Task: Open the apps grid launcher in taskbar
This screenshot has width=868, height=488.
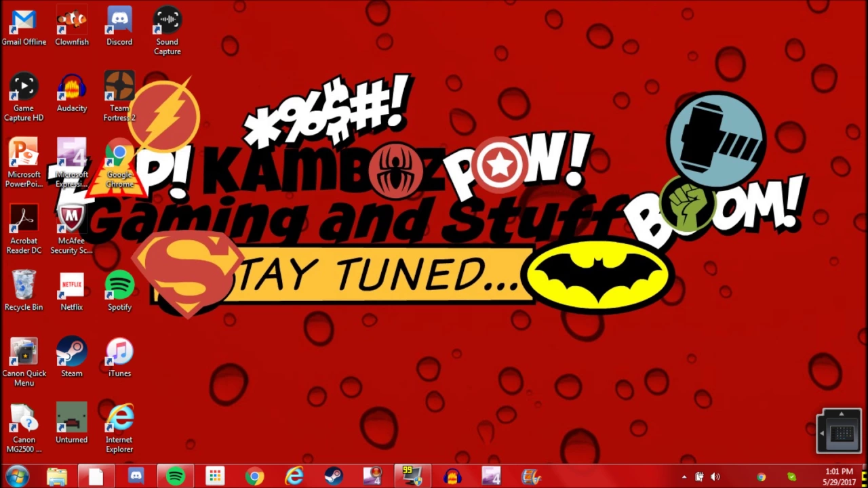Action: [x=215, y=476]
